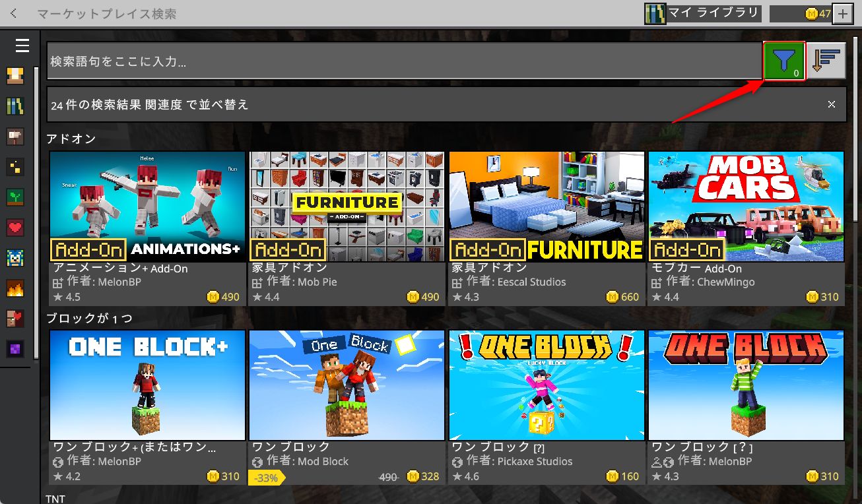Click the -33% discount tag

[266, 477]
